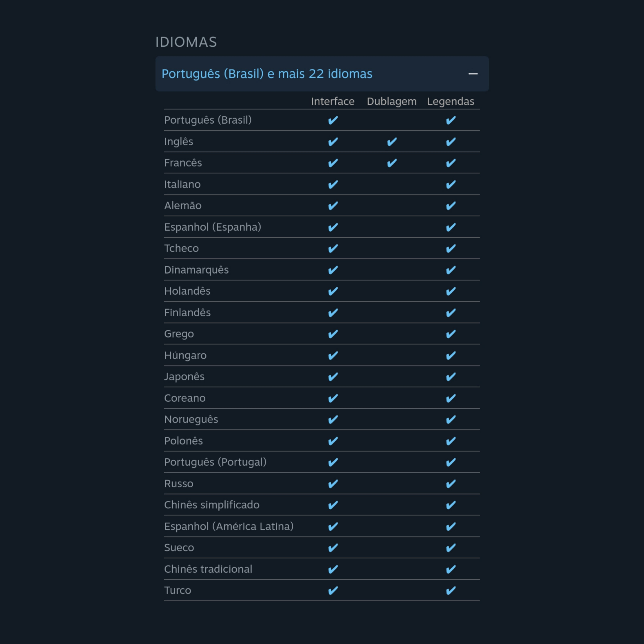The image size is (644, 644).
Task: Click the Interface column header
Action: point(332,101)
